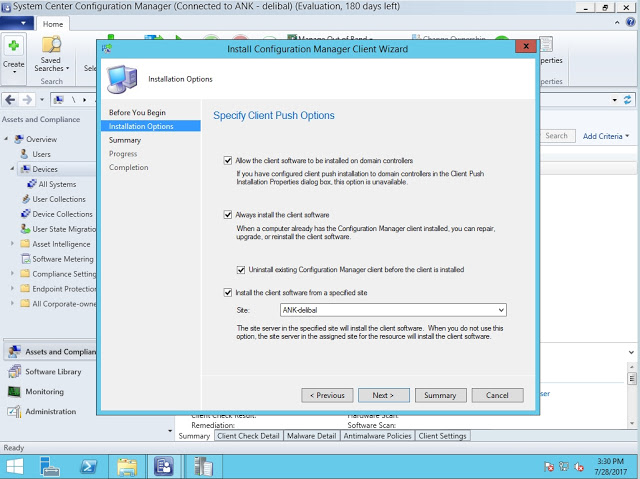Click the Cancel button in wizard
The height and width of the screenshot is (479, 640).
497,395
